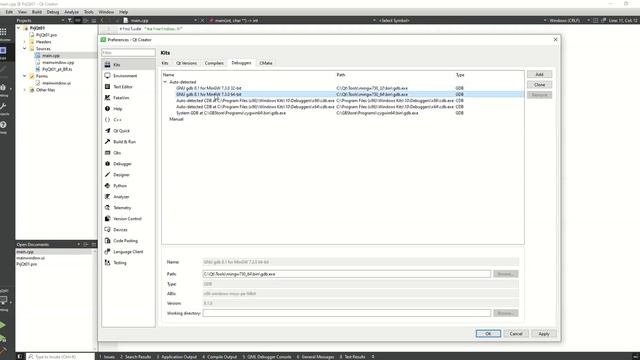The image size is (640, 360).
Task: Open the Tools menu
Action: [89, 12]
